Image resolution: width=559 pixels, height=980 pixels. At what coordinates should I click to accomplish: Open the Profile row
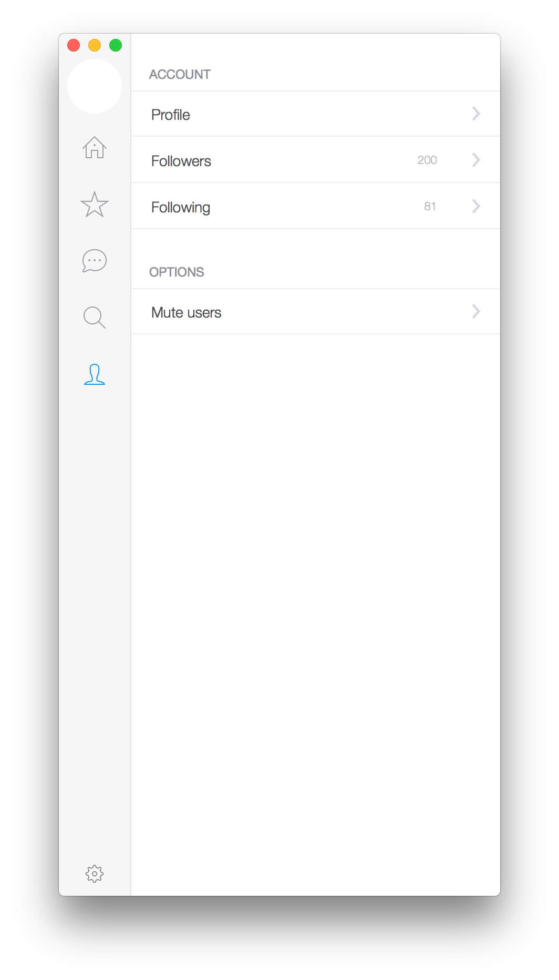pos(315,114)
